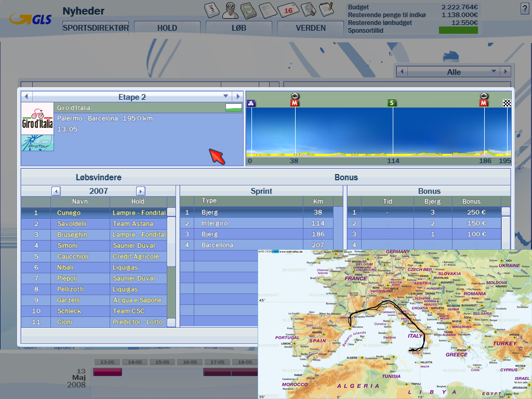
Task: Open the calendar icon in top toolbar
Action: 212,9
